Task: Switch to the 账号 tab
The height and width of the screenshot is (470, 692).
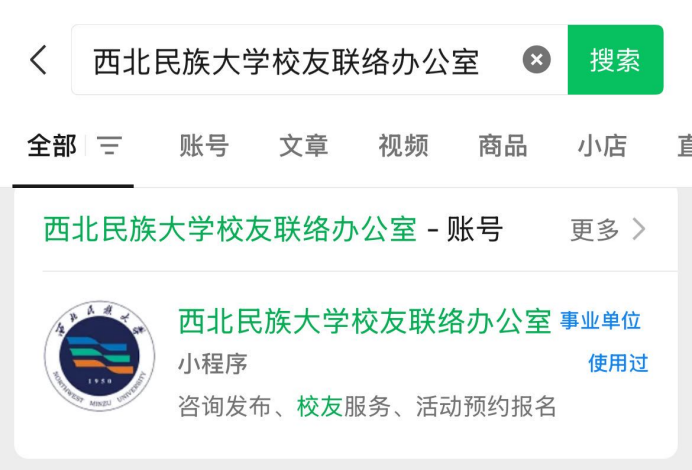Action: tap(204, 145)
